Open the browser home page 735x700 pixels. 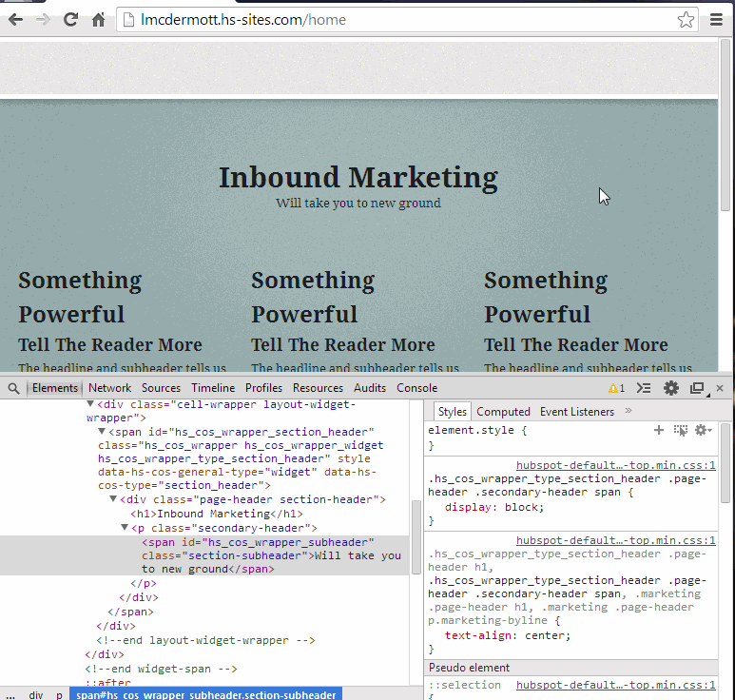[x=99, y=20]
